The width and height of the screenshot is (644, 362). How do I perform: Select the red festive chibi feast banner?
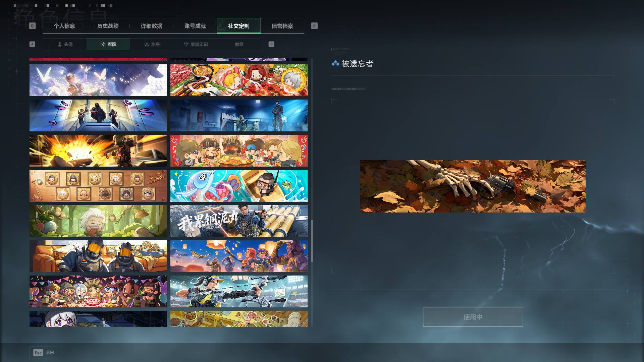point(239,151)
